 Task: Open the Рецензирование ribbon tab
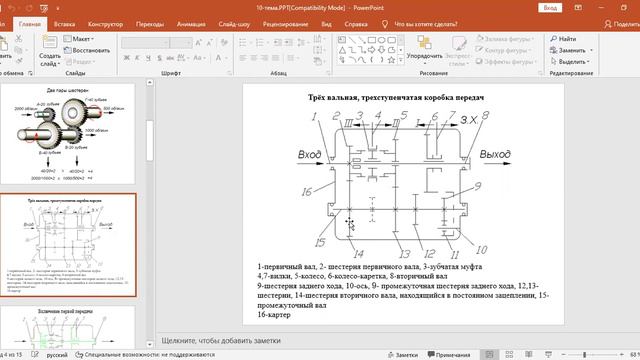coord(285,24)
